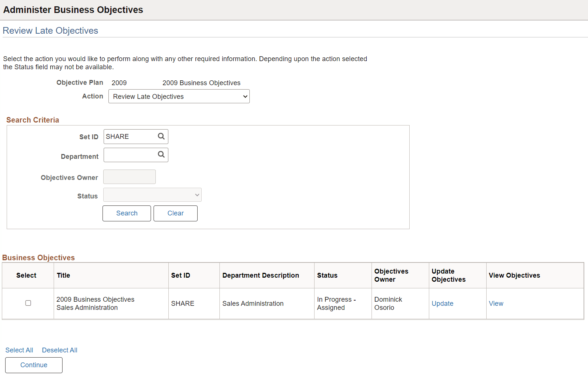Click the Clear button
The image size is (588, 375).
[x=175, y=213]
